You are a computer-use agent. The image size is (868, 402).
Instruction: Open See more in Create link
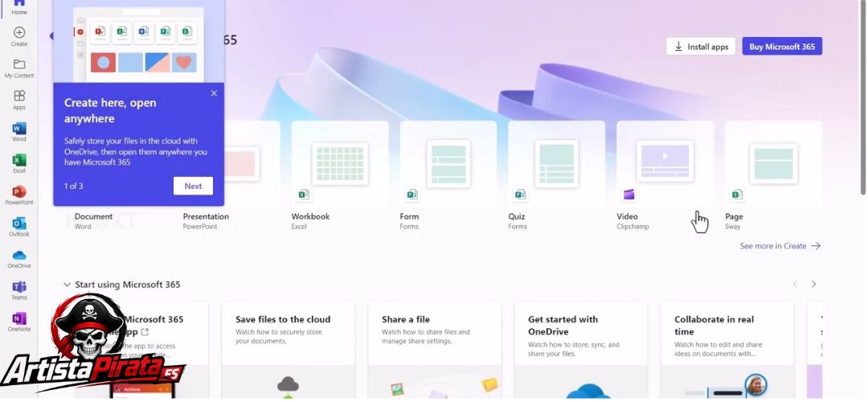[x=780, y=246]
